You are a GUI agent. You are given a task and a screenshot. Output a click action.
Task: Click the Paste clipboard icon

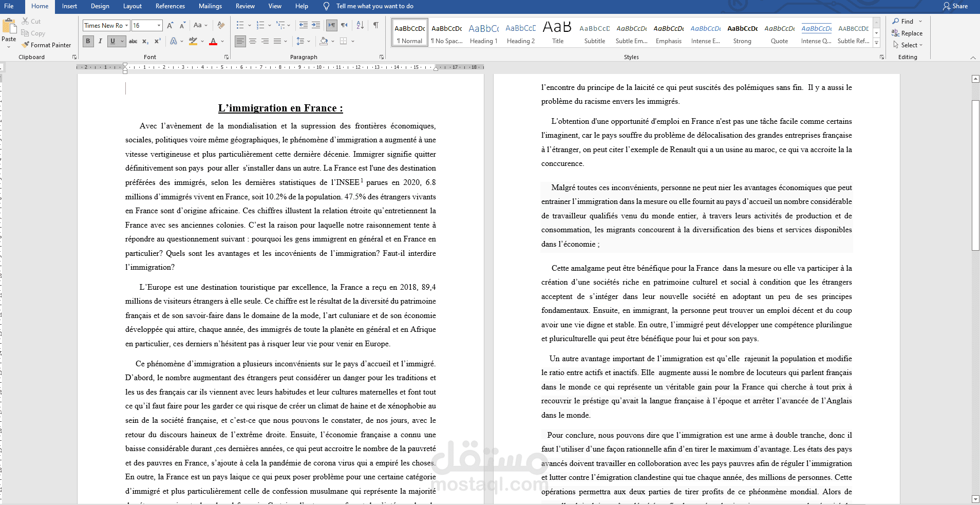[9, 26]
